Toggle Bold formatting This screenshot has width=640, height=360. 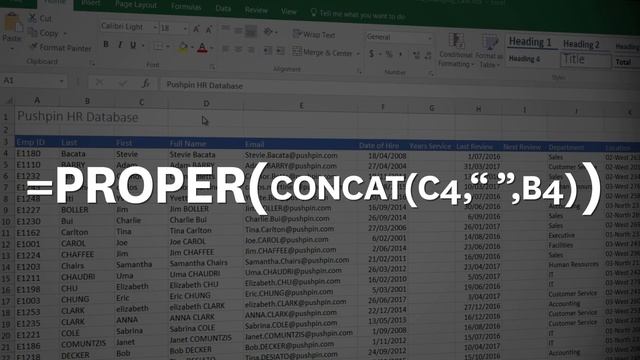coord(106,44)
